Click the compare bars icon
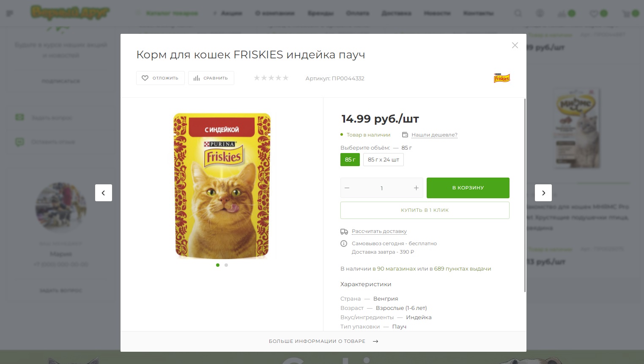This screenshot has height=364, width=644. tap(197, 78)
